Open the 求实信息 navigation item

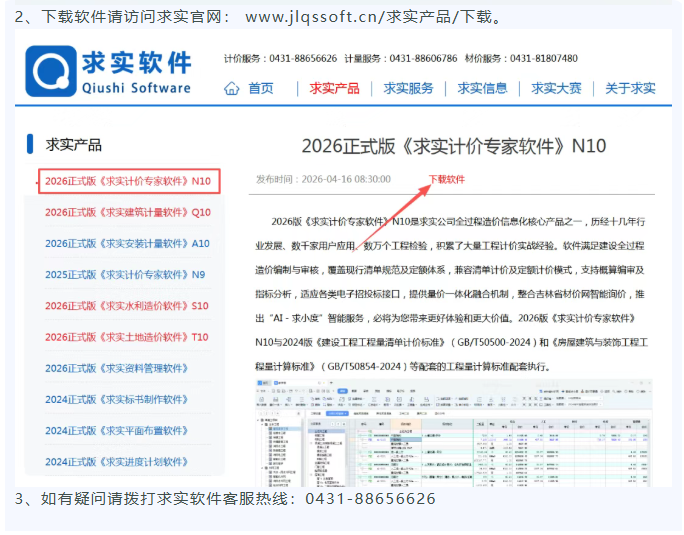[482, 89]
